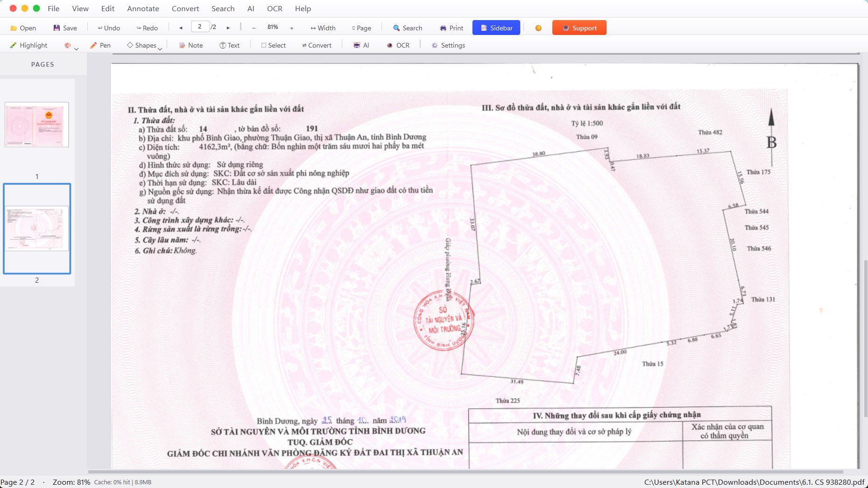Open highlight color dropdown

(71, 46)
